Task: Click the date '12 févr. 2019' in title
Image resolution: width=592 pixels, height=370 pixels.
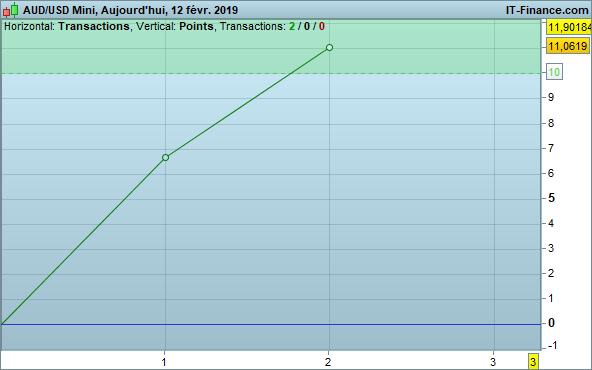Action: click(x=204, y=10)
